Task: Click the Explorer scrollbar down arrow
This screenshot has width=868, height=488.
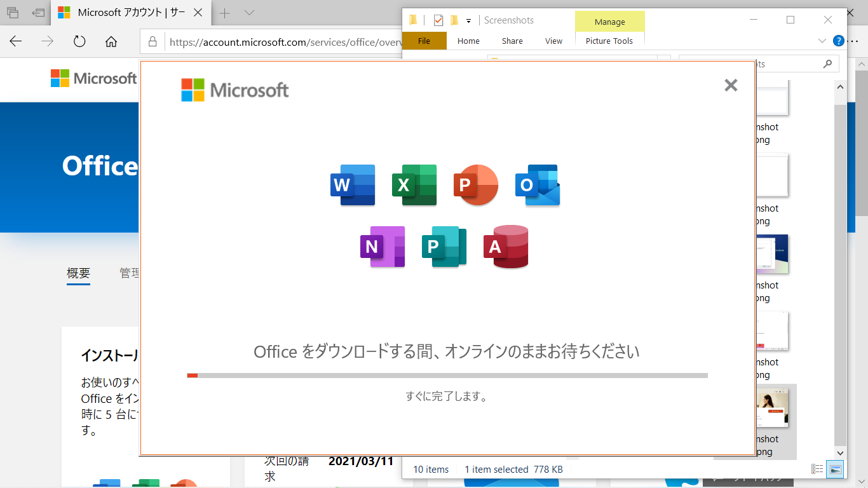Action: pos(840,452)
